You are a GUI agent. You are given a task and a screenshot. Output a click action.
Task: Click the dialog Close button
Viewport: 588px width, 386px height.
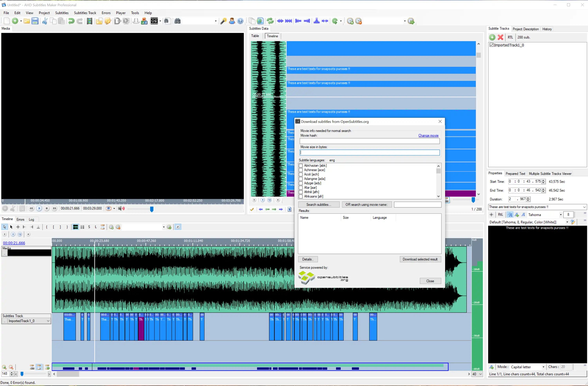click(x=430, y=281)
